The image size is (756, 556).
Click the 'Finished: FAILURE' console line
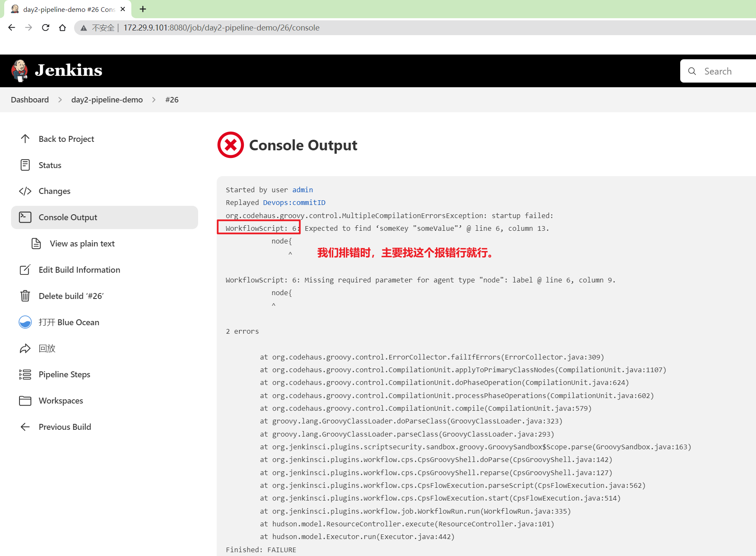tap(261, 550)
